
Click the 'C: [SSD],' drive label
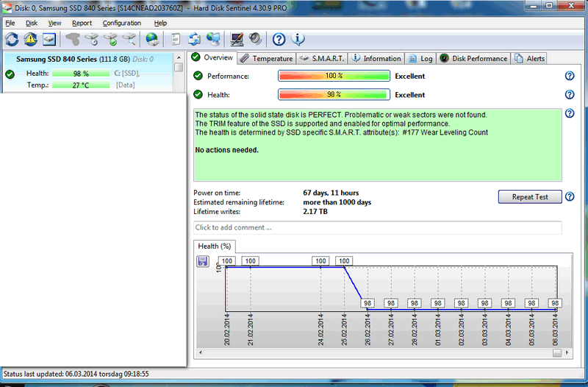126,74
